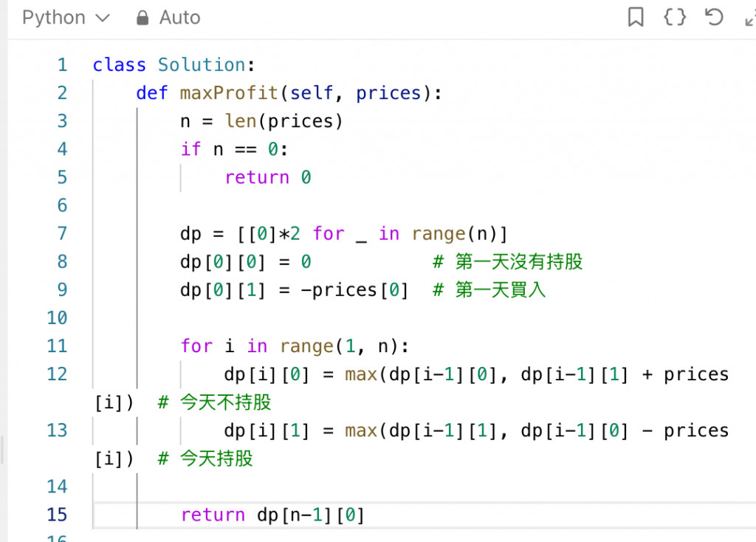The width and height of the screenshot is (756, 542).
Task: Click 'dp[i][1]' at start of line 13
Action: [x=267, y=430]
